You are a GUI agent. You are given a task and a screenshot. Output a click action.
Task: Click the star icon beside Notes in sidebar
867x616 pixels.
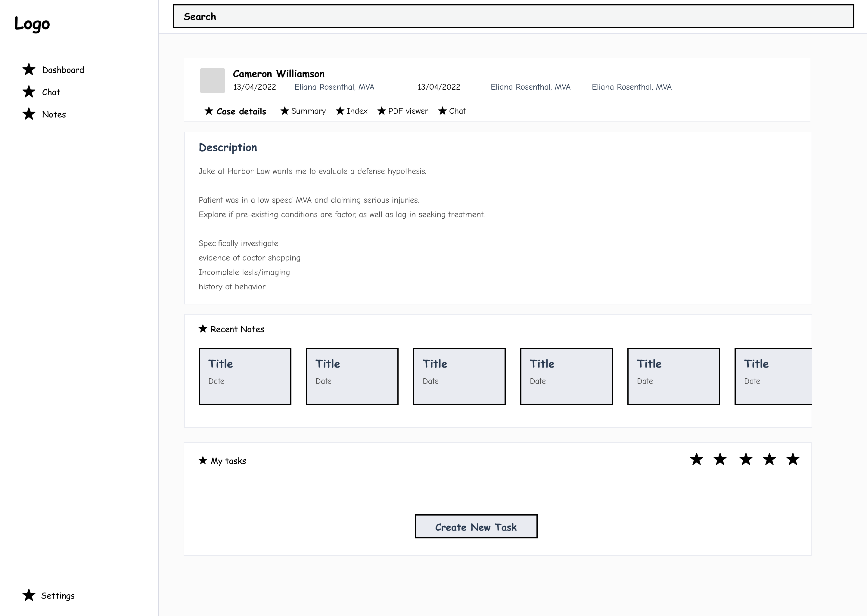point(29,114)
